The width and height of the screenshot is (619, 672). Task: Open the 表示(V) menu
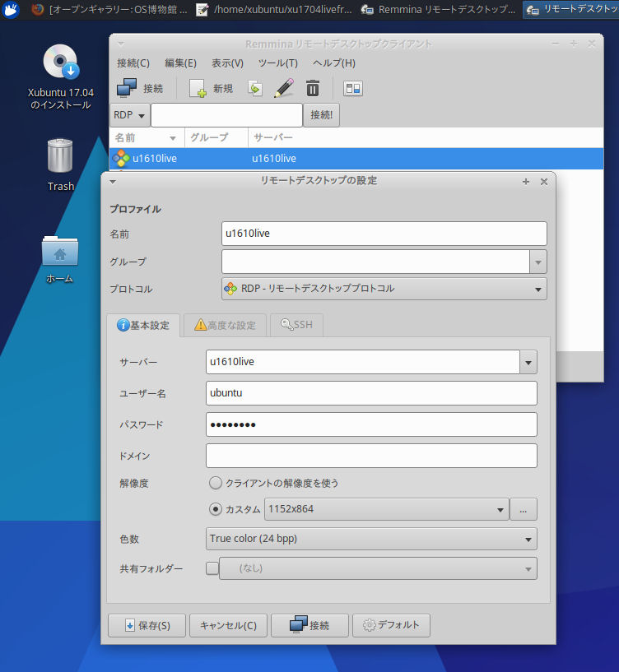coord(227,63)
